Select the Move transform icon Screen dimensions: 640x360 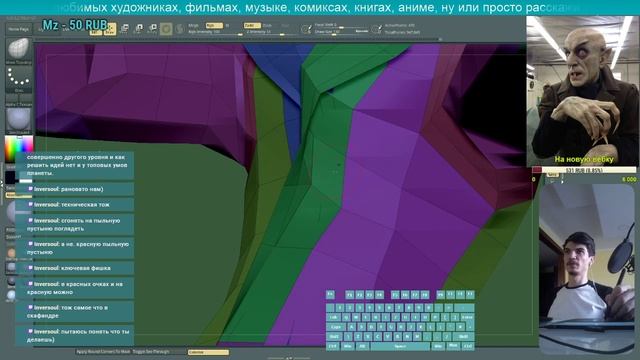pyautogui.click(x=124, y=29)
